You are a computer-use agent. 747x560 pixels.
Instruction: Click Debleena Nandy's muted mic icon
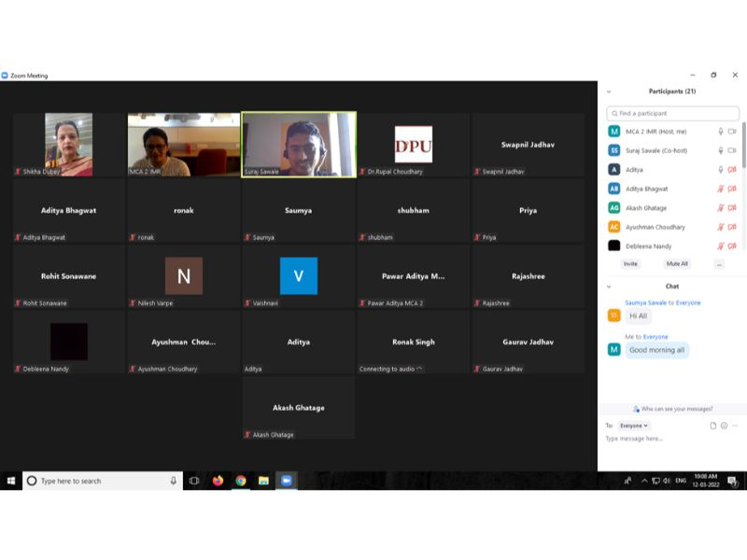click(721, 245)
